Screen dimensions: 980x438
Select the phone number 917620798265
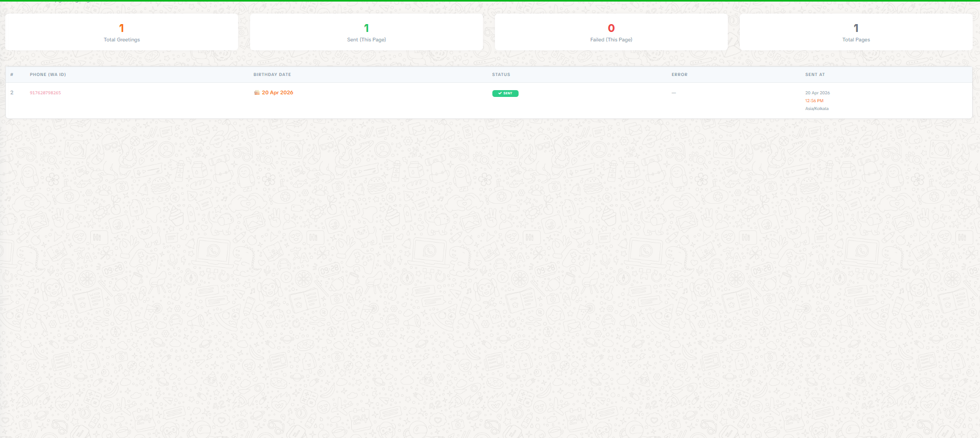click(45, 93)
